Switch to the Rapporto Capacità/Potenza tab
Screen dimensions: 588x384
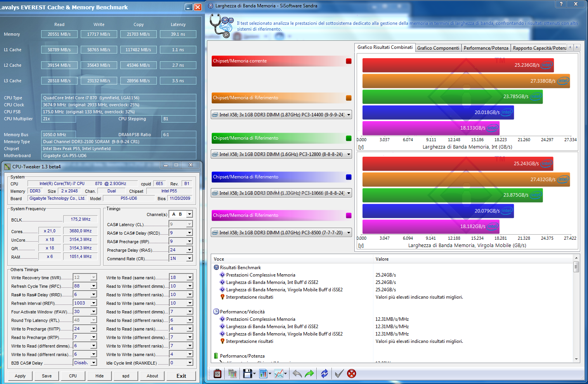pyautogui.click(x=539, y=48)
